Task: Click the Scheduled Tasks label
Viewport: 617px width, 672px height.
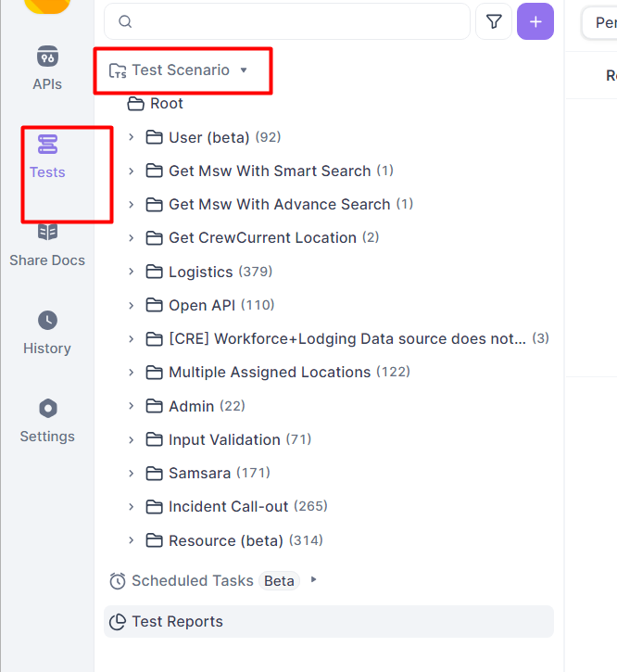Action: (x=192, y=581)
